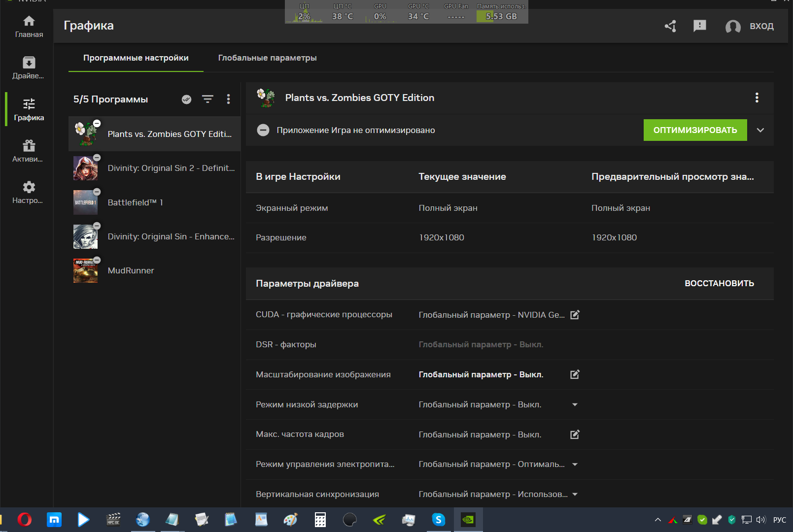
Task: Open Opera browser from taskbar
Action: point(24,520)
